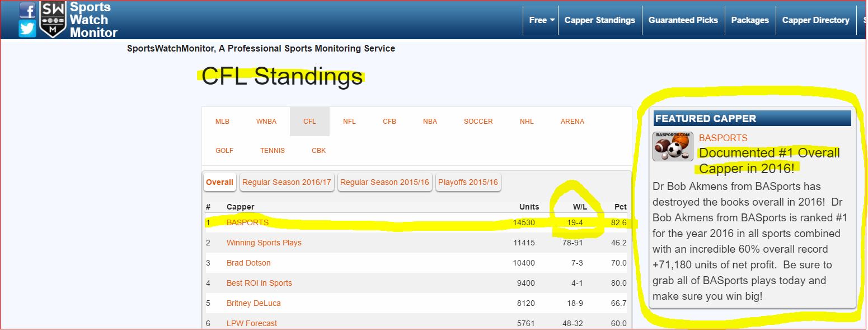Expand the Free dropdown menu

tap(542, 20)
